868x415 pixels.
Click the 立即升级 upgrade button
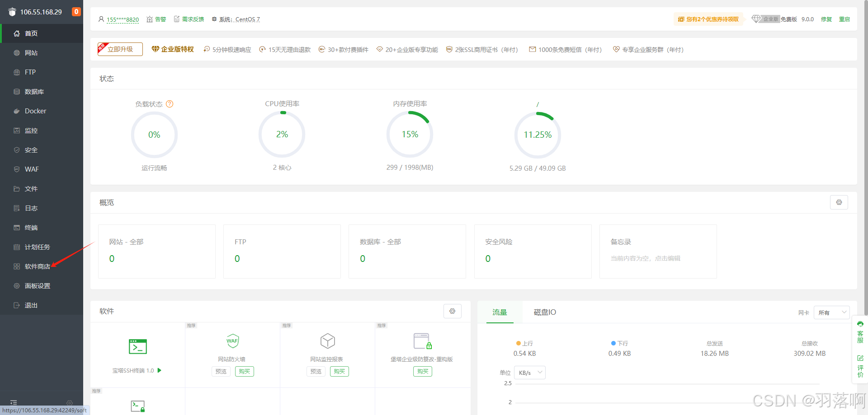coord(120,49)
